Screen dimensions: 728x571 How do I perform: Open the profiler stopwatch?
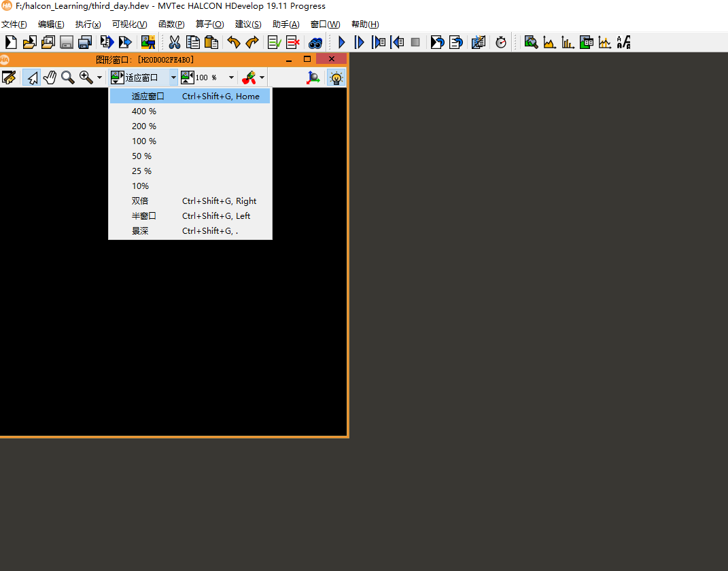click(x=501, y=42)
